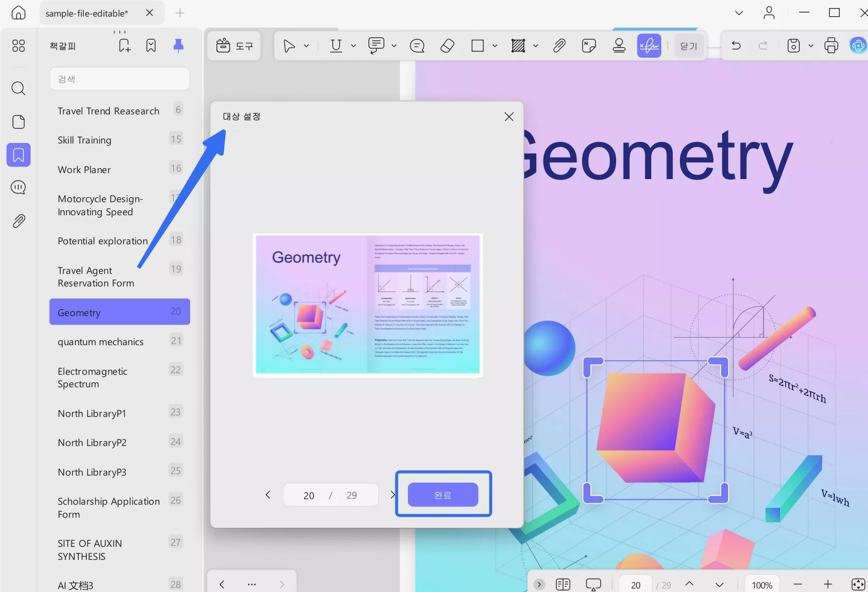Click the dialog page number field
The image size is (868, 592).
tap(309, 495)
